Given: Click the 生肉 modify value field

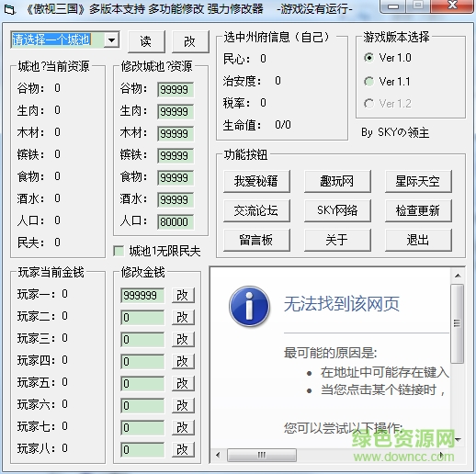Looking at the screenshot, I should [176, 111].
